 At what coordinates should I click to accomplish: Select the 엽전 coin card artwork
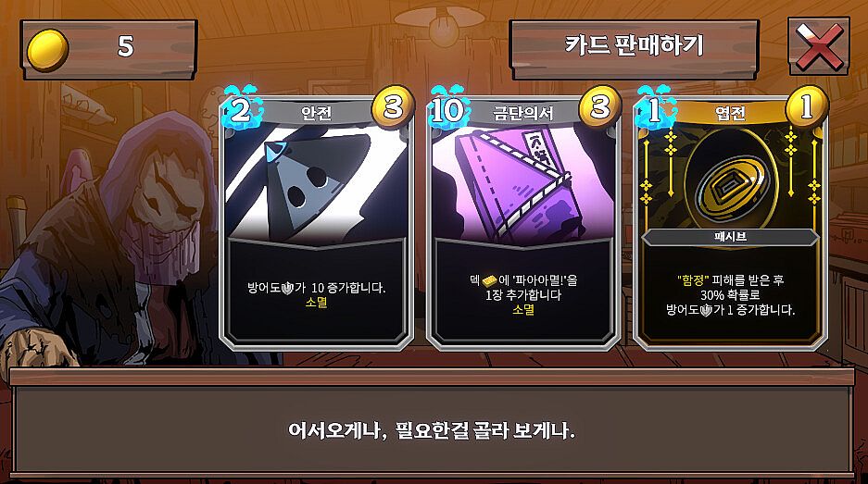click(730, 178)
